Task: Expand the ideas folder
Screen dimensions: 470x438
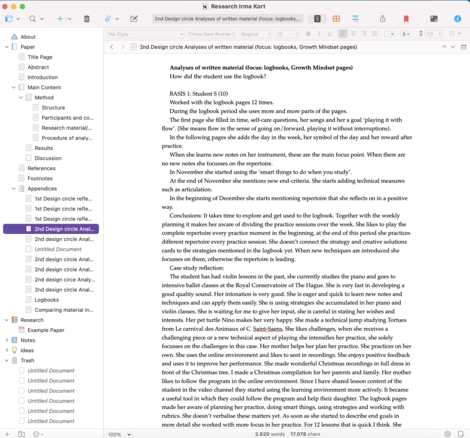Action: pos(6,350)
